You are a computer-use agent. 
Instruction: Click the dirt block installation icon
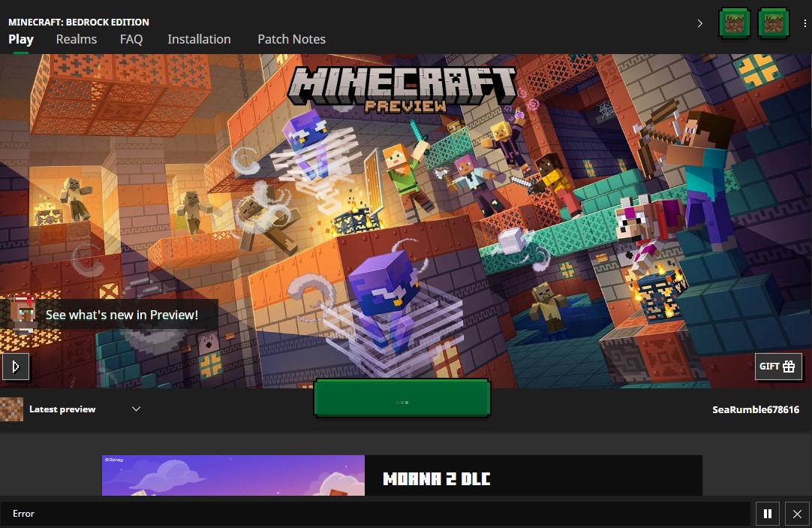(x=11, y=409)
